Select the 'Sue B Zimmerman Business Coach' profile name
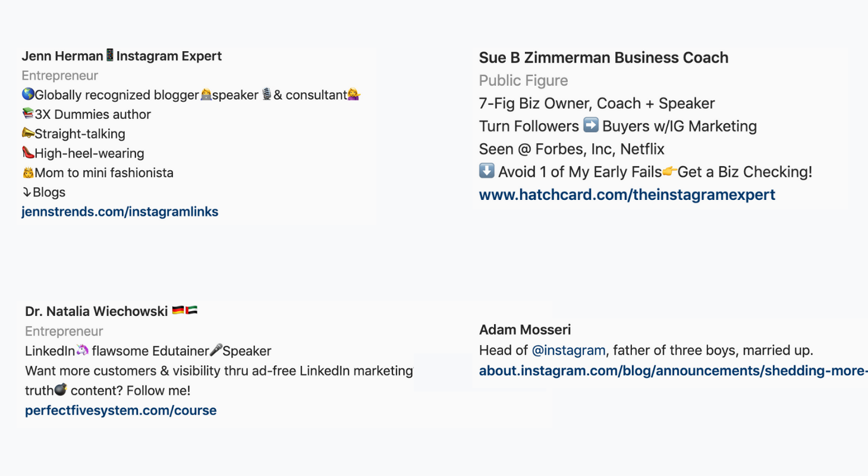 click(603, 58)
